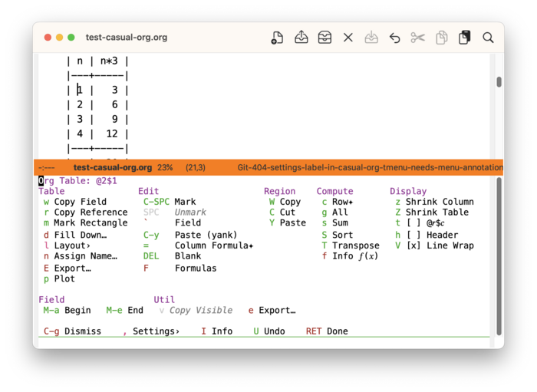Click the paste clipboard toolbar icon

coord(464,38)
